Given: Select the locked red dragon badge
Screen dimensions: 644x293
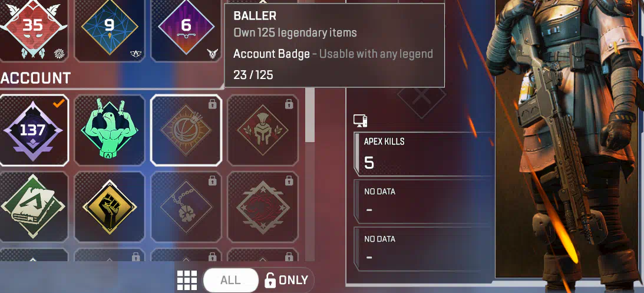Looking at the screenshot, I should (x=263, y=206).
